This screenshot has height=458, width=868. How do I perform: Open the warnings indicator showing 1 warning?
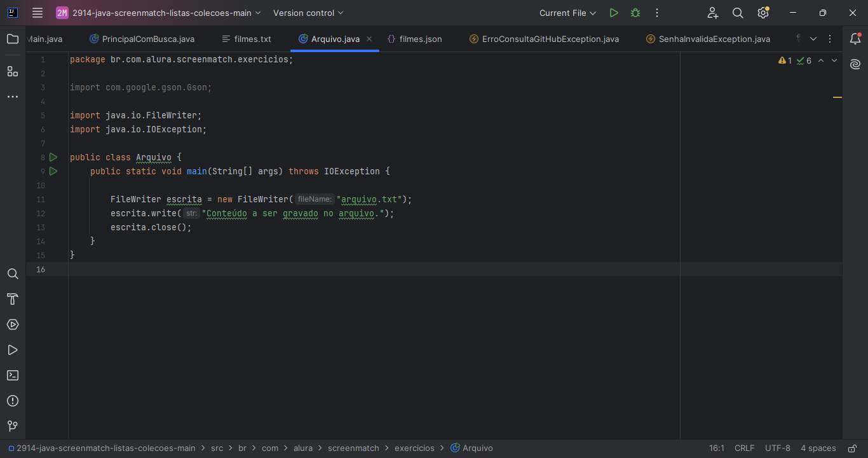785,60
